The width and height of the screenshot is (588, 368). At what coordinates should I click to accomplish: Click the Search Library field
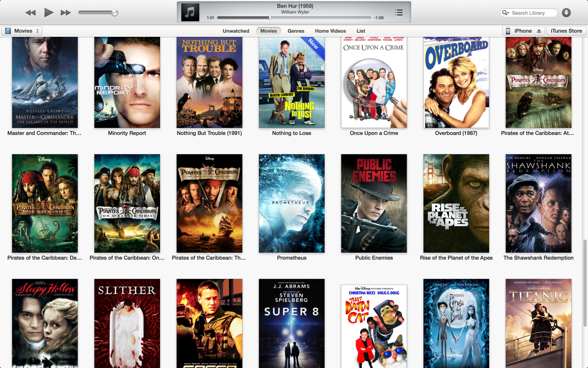pos(529,13)
